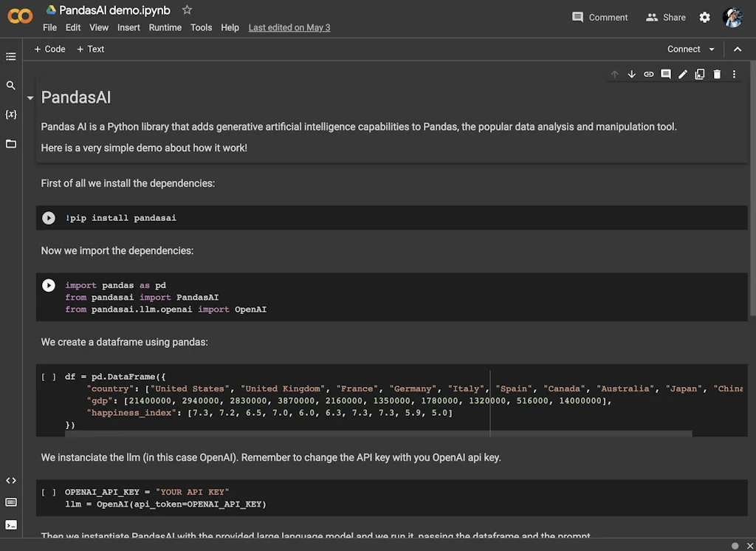
Task: Copy a link to the current cell
Action: coord(648,74)
